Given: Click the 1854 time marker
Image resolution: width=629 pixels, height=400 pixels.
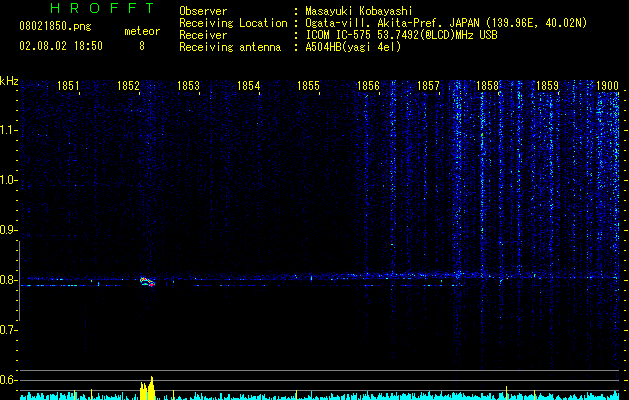Looking at the screenshot, I should 248,86.
